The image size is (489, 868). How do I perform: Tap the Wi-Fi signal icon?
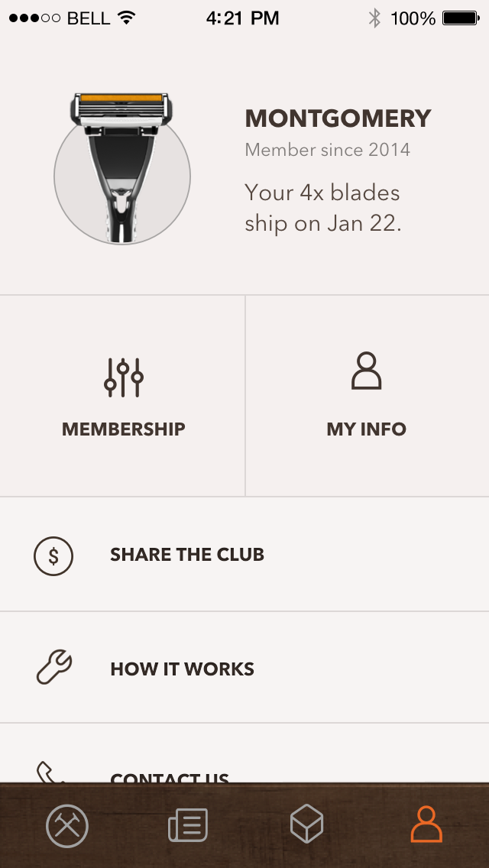tap(127, 18)
